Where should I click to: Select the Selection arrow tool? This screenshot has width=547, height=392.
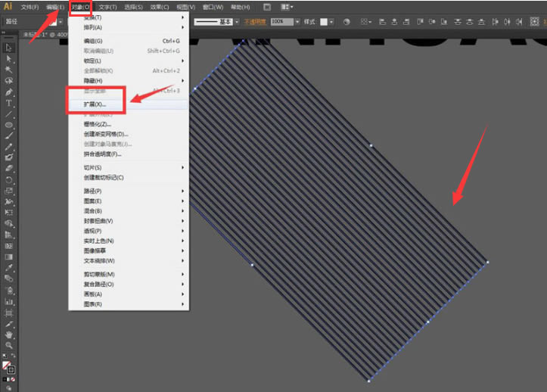(9, 48)
